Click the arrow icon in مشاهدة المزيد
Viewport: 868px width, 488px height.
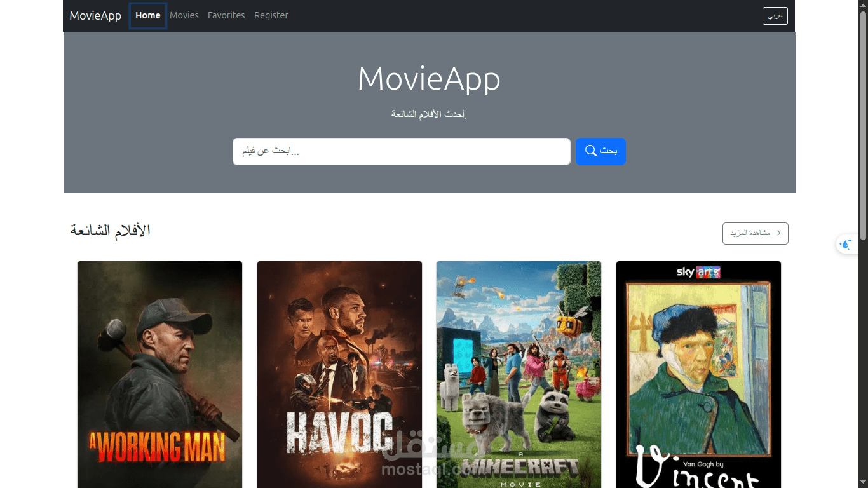[x=776, y=233]
